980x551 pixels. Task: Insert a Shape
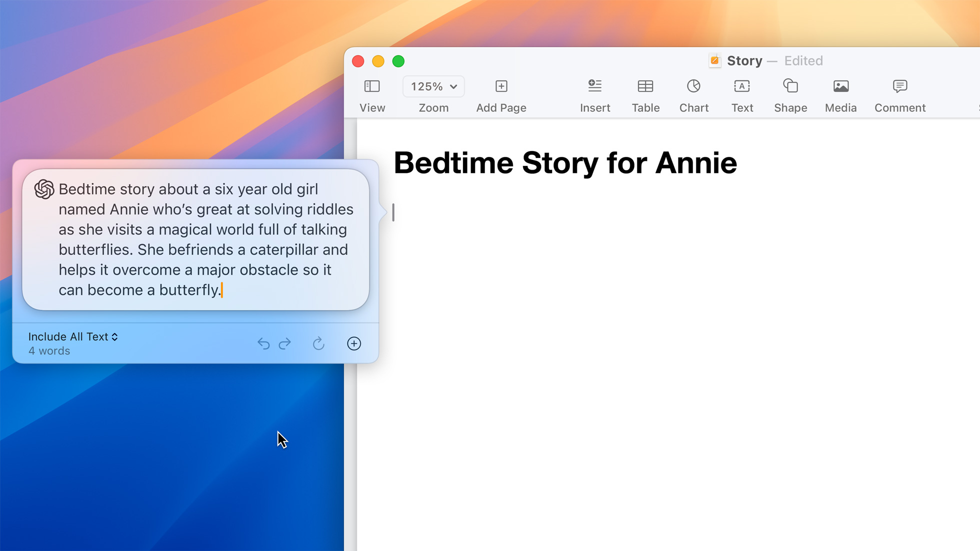[790, 95]
